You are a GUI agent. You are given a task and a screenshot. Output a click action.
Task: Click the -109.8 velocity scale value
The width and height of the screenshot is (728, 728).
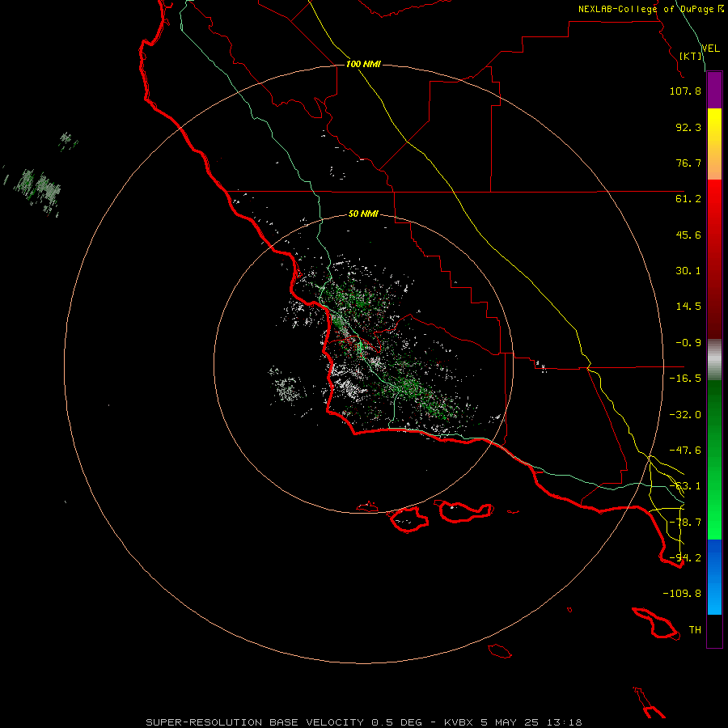[682, 594]
